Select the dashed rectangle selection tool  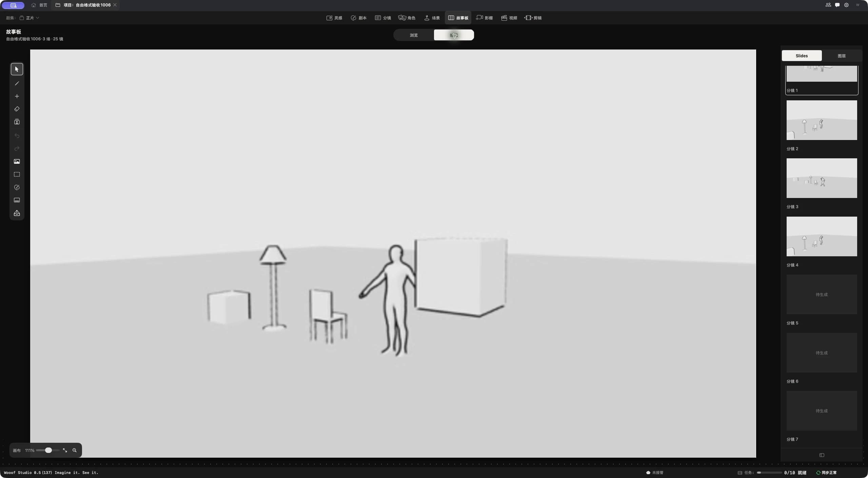(x=17, y=174)
